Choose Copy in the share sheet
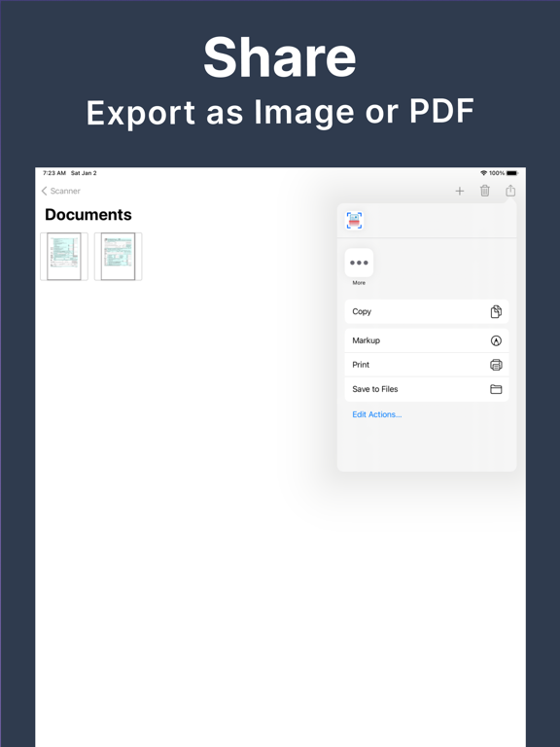 coord(427,311)
